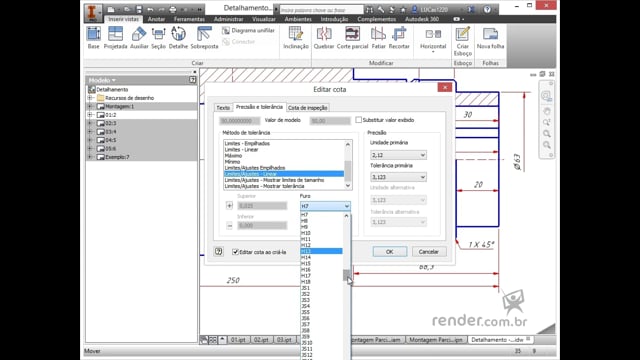
Task: Click the plus sign button beside Superior
Action: pos(229,206)
